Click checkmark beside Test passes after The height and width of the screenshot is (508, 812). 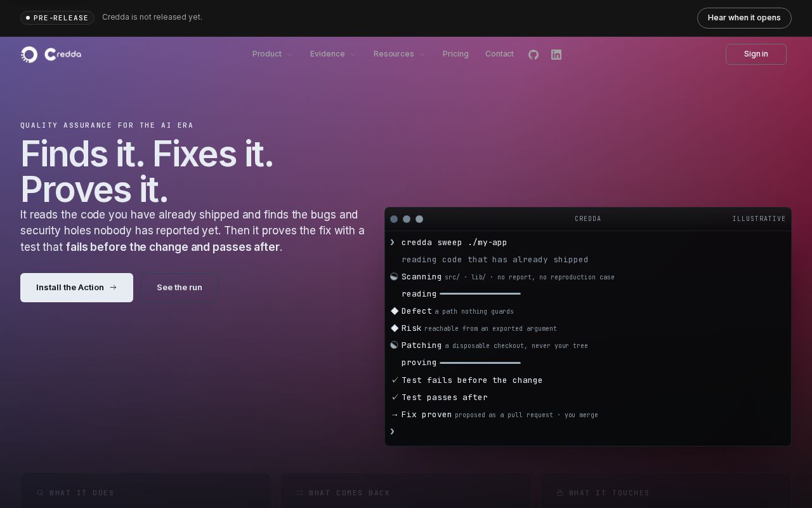395,398
